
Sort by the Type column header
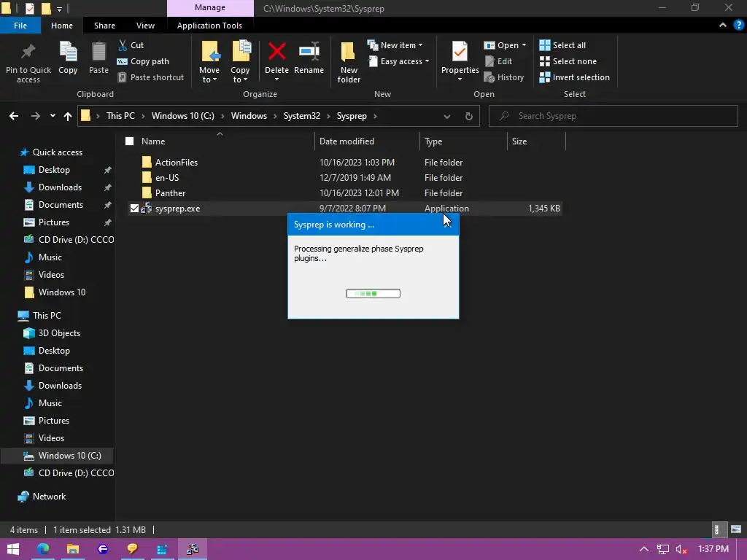(x=463, y=141)
